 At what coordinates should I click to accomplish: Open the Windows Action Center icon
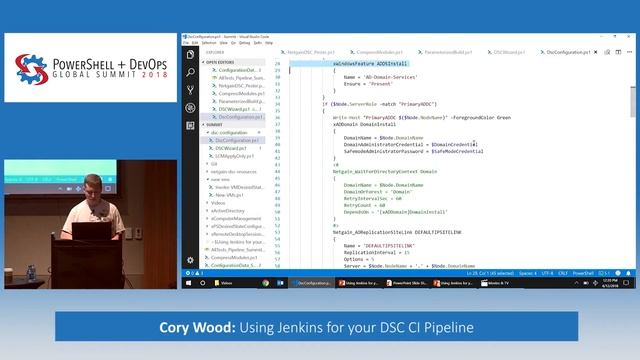(x=626, y=283)
